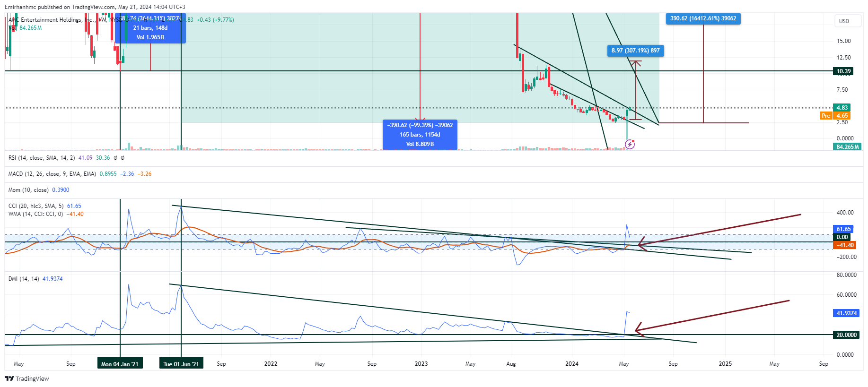Click the 80.0000 DMI scale label
The height and width of the screenshot is (387, 868).
[x=846, y=275]
